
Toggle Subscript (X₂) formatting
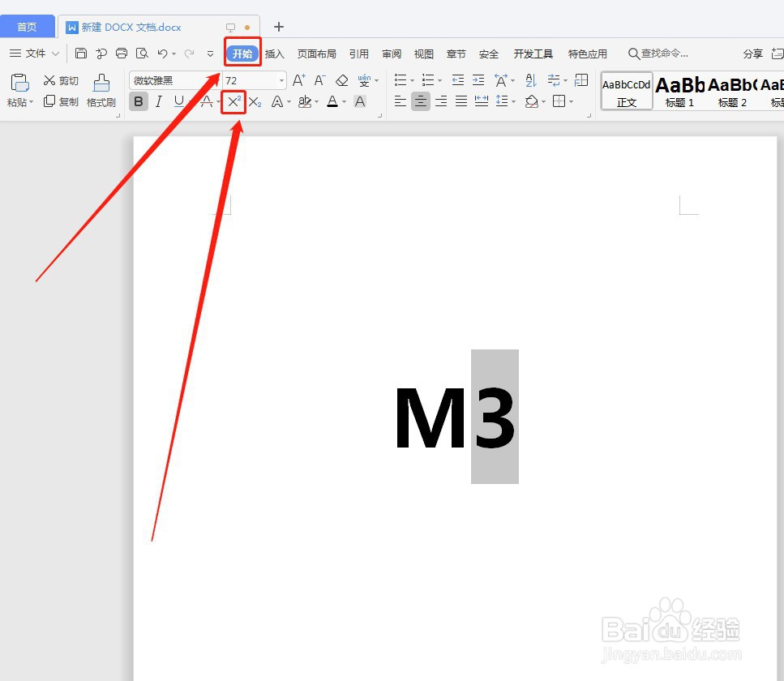point(255,102)
